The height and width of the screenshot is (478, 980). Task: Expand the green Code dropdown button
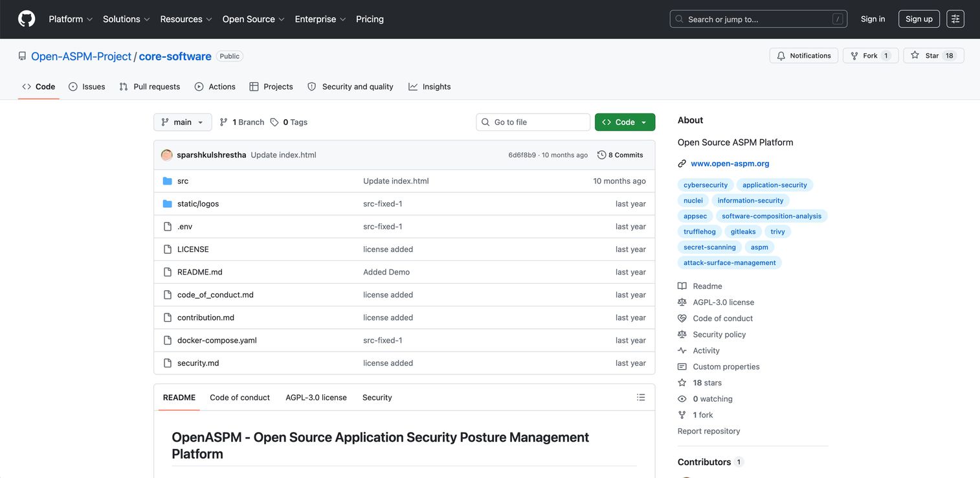click(625, 122)
